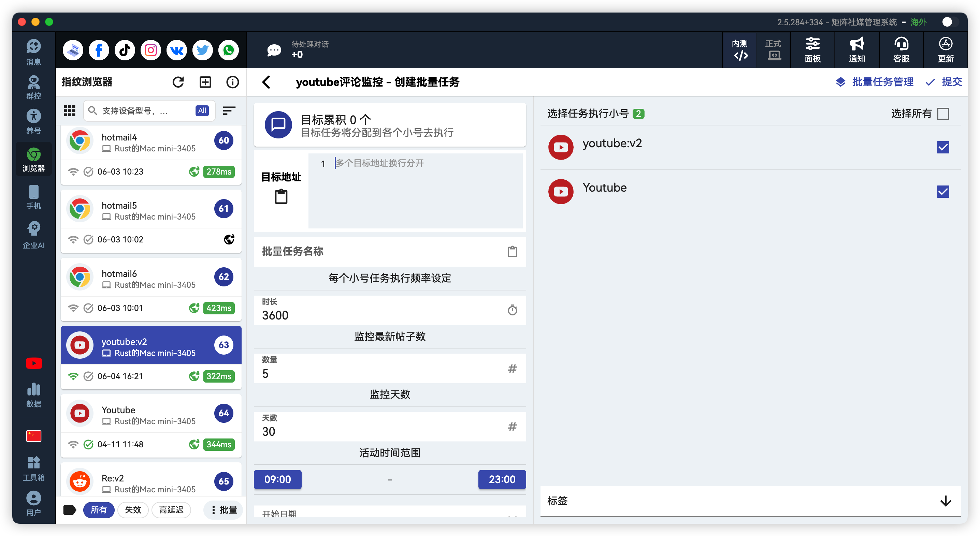Open the 养号 account nurturing sidebar icon
Image resolution: width=980 pixels, height=536 pixels.
33,121
